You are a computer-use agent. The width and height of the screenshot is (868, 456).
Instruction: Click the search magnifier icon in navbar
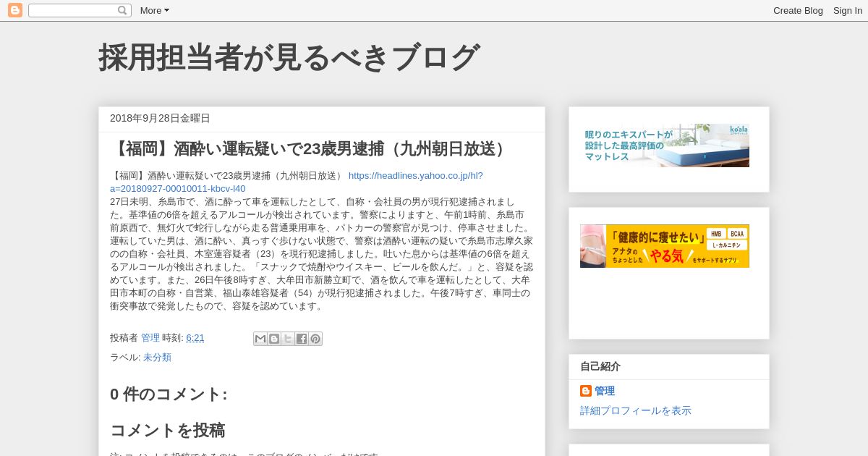(x=123, y=10)
